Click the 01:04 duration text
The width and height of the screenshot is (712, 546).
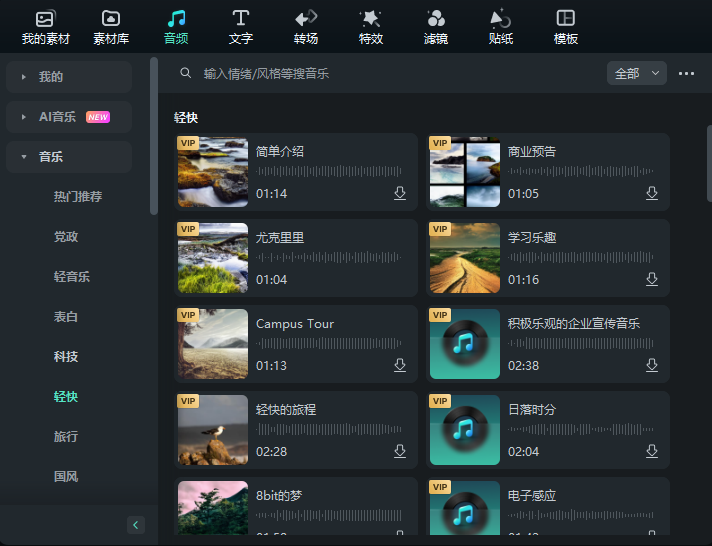tap(272, 280)
